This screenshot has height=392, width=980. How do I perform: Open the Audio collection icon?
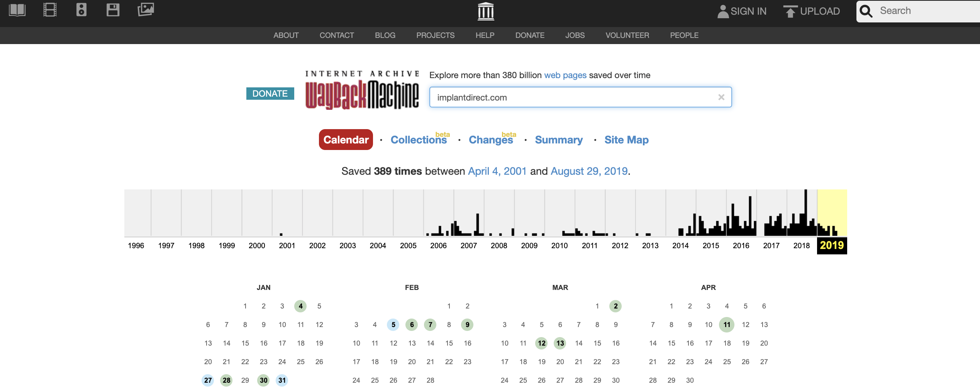[81, 10]
